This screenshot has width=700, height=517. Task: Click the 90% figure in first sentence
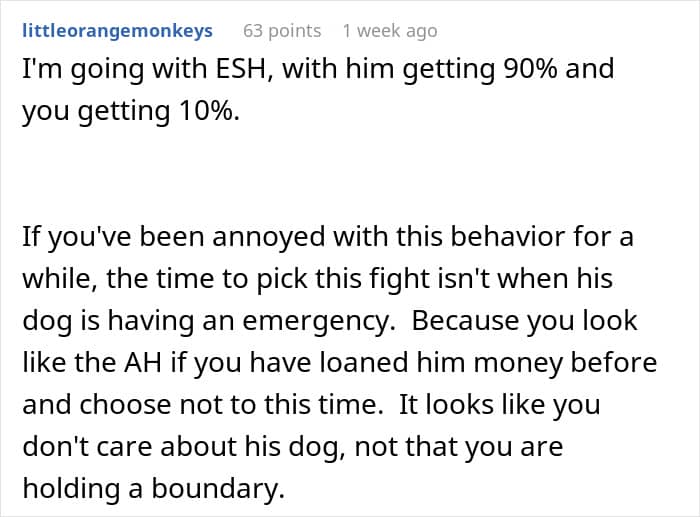point(530,69)
